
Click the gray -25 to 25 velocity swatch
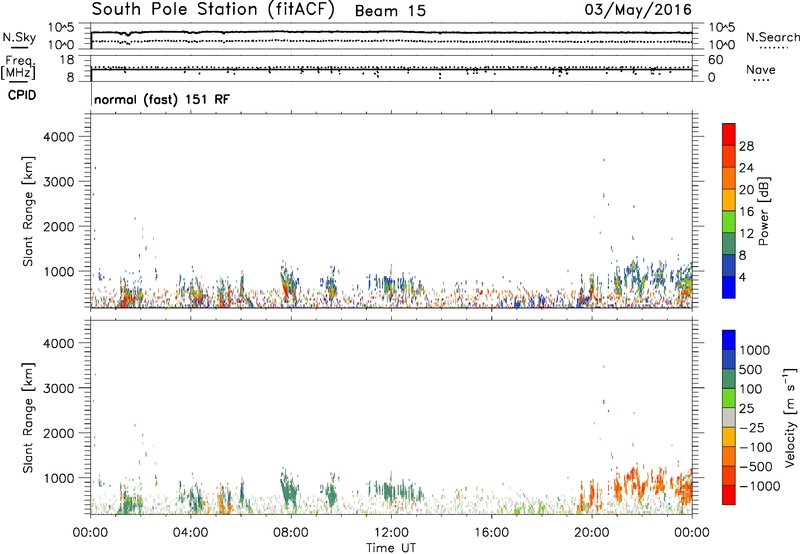tap(729, 417)
